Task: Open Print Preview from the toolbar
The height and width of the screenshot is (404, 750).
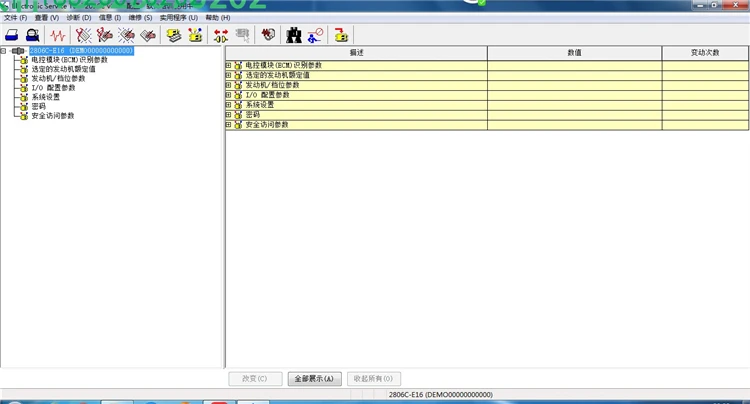Action: (33, 35)
